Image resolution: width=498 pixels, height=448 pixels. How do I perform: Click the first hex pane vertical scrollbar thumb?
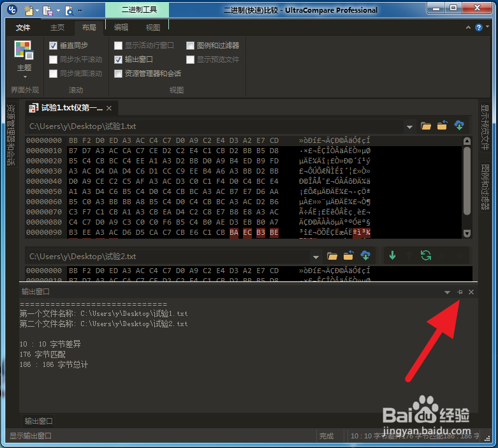467,181
